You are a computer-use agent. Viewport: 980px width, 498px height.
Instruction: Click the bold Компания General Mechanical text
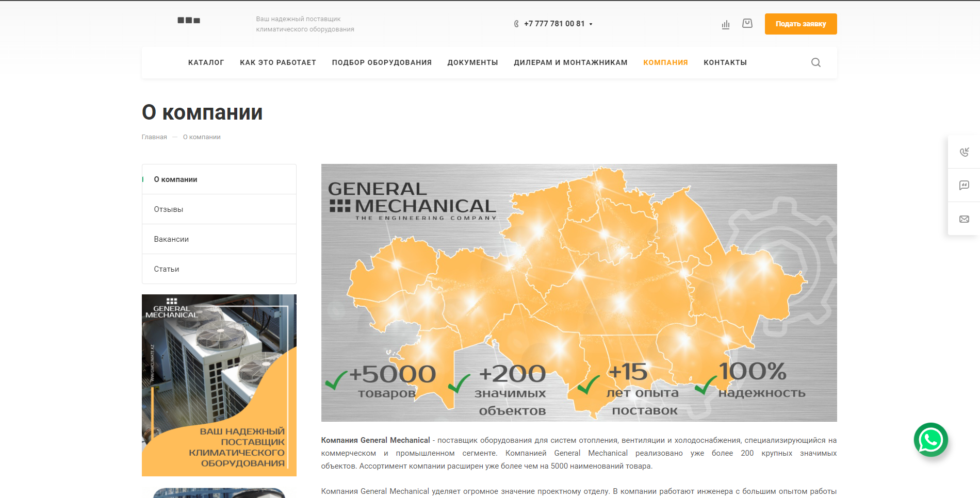(375, 440)
